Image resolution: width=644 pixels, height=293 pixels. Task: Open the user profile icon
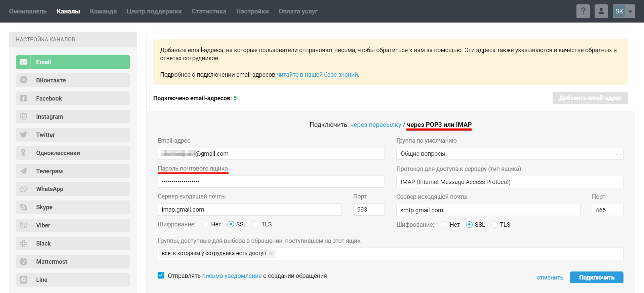pos(601,11)
